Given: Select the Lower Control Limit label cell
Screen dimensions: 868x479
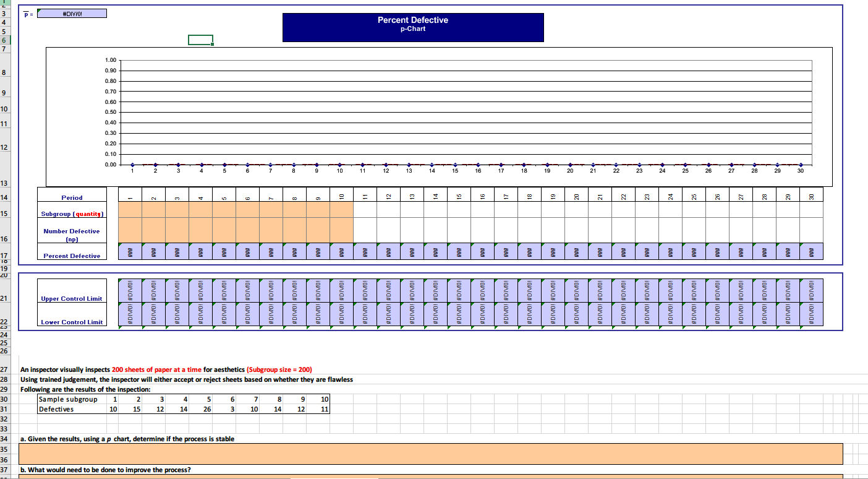Looking at the screenshot, I should coord(72,322).
